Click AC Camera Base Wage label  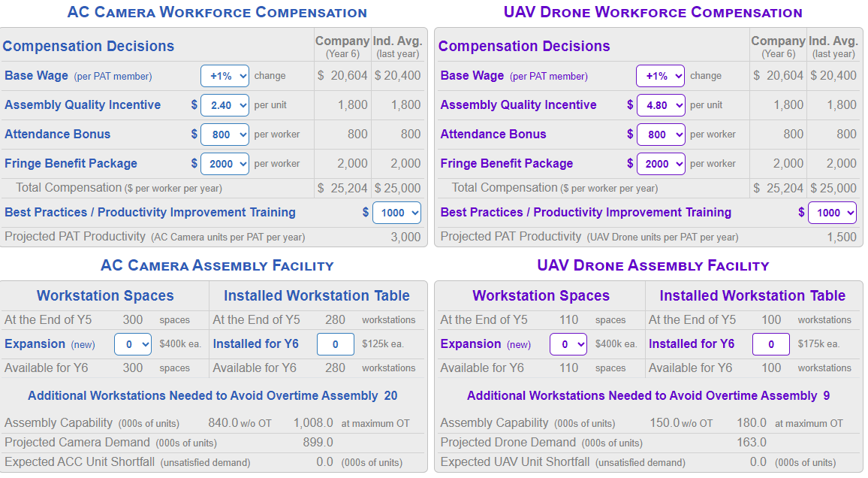click(37, 76)
